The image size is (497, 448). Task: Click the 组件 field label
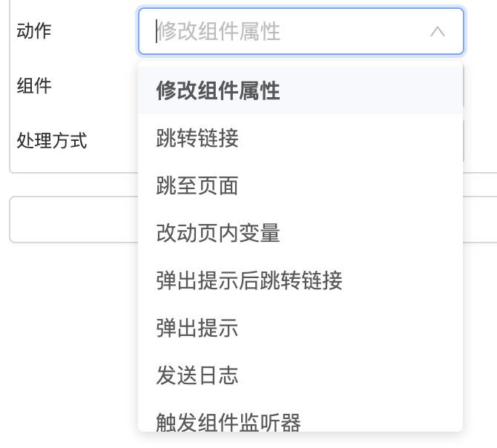(x=34, y=86)
